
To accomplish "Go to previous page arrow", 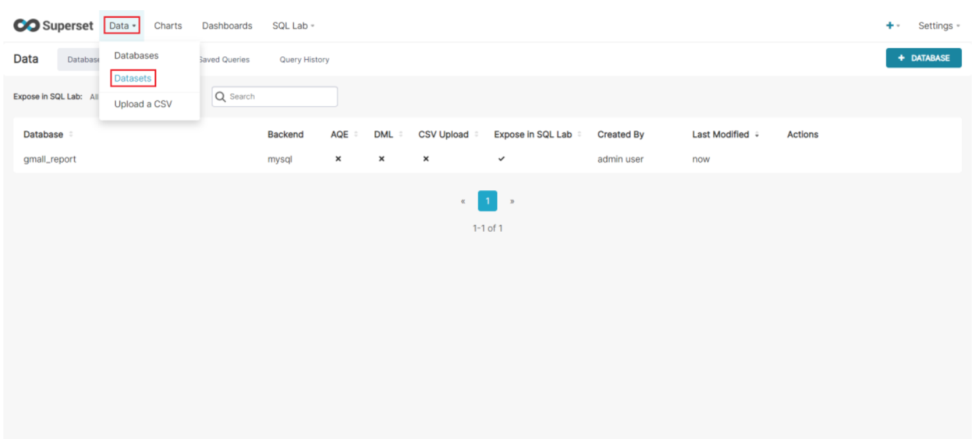I will coord(463,201).
